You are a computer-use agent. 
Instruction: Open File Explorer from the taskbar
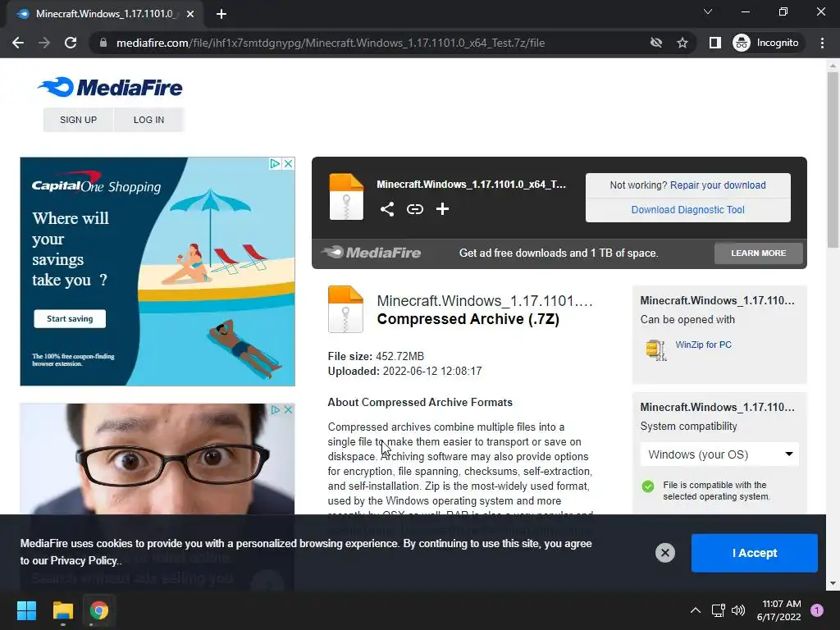tap(62, 610)
